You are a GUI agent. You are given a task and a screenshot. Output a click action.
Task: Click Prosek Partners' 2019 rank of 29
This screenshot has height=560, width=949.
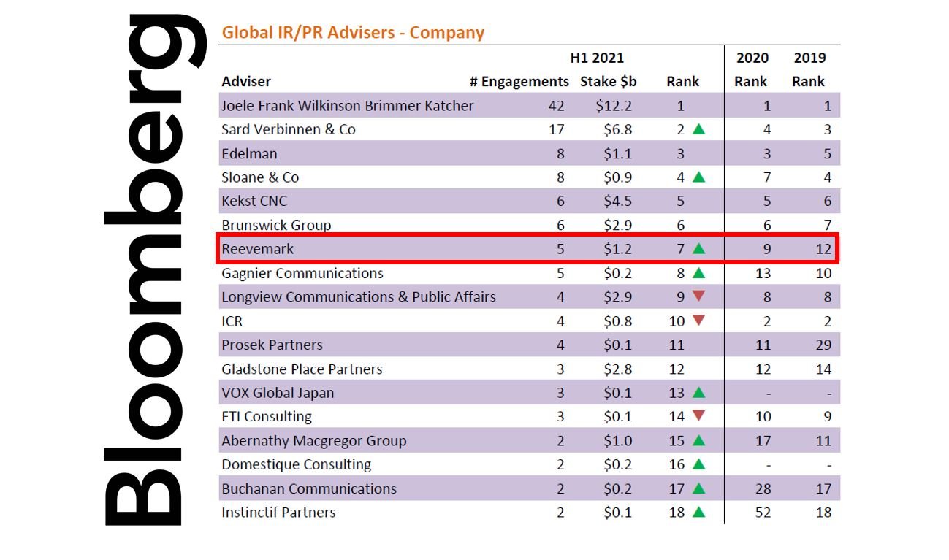point(823,345)
